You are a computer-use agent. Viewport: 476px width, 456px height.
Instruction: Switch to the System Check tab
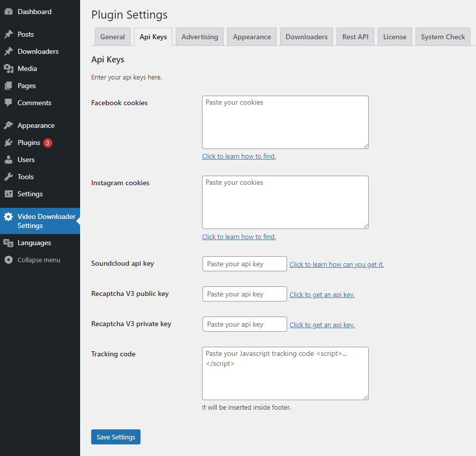click(443, 37)
